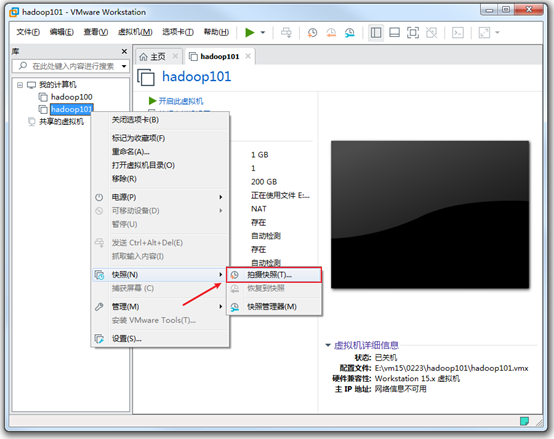
Task: Close the hadoop101 tab
Action: [248, 56]
